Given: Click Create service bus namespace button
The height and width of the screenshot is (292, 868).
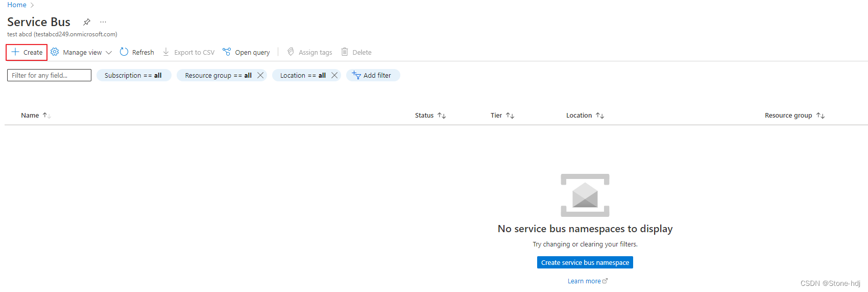Looking at the screenshot, I should click(x=585, y=262).
